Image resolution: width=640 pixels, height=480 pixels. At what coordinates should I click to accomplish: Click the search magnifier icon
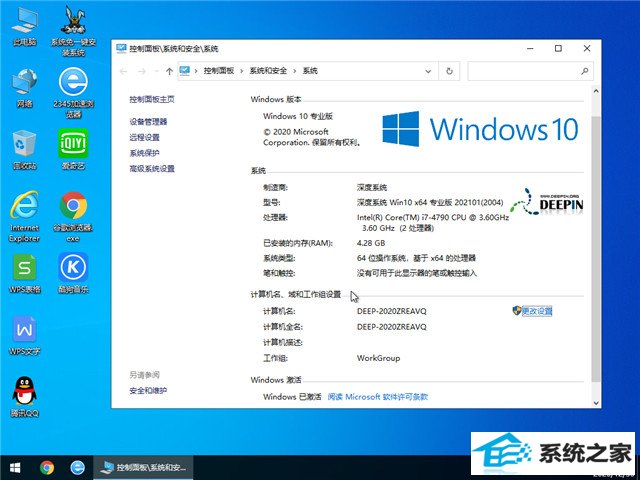[x=584, y=71]
